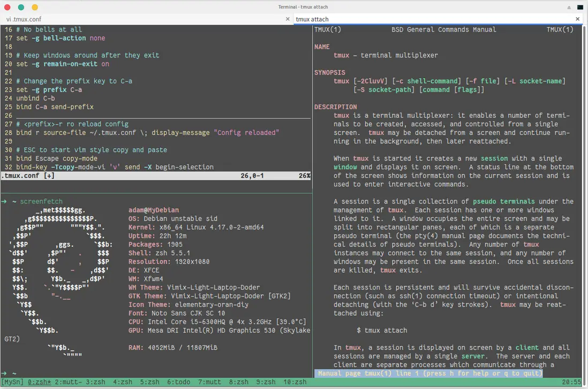The image size is (588, 389).
Task: Click the eject-style arrow icon in the title bar
Action: click(x=569, y=7)
